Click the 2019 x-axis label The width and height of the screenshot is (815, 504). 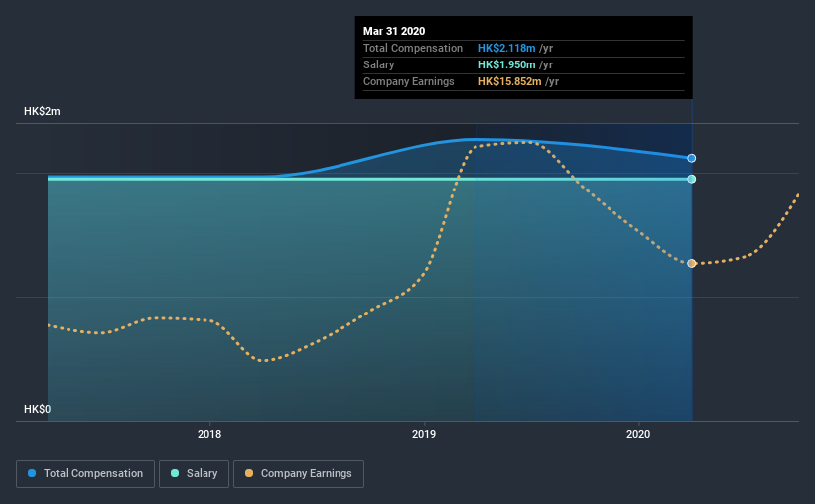pyautogui.click(x=424, y=434)
